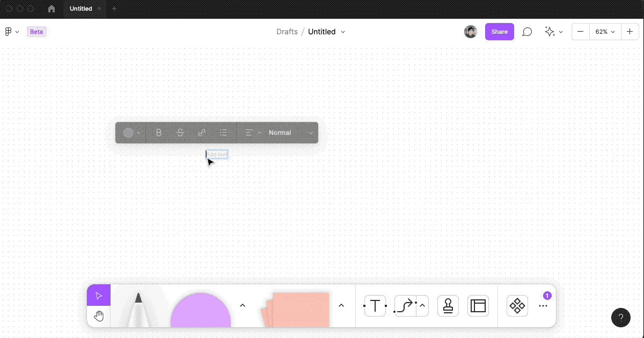Click the Beta badge
The image size is (644, 338).
point(36,32)
